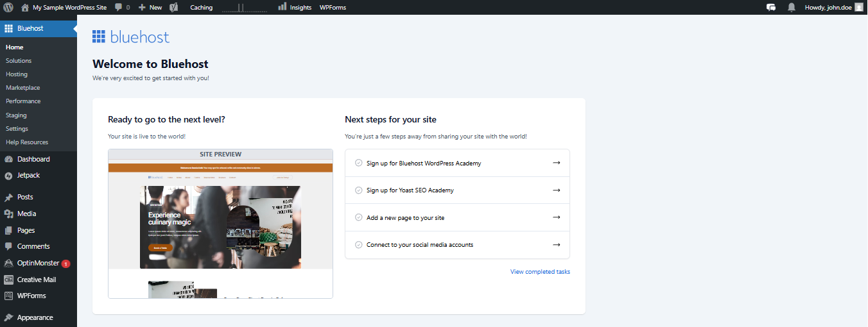Open Performance in Bluehost submenu
Viewport: 868px width, 327px height.
coord(23,101)
